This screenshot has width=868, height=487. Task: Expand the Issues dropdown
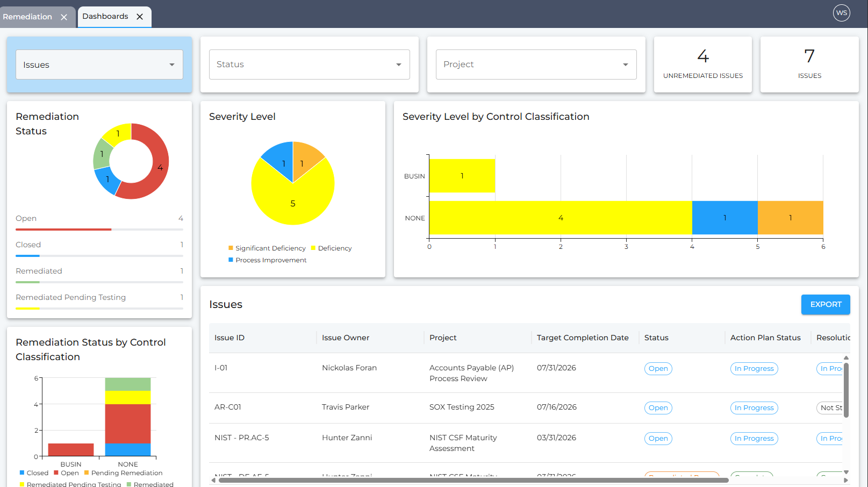tap(99, 65)
